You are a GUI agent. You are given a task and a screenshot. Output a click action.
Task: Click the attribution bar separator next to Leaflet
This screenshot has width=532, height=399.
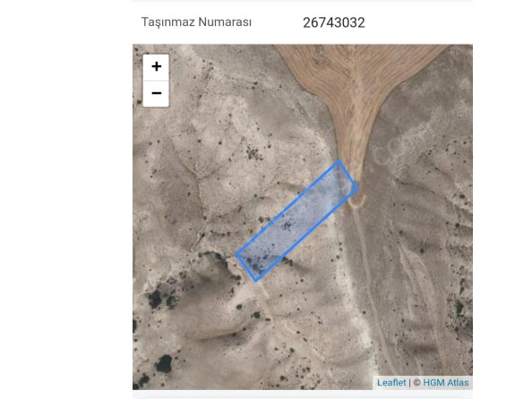pyautogui.click(x=409, y=383)
